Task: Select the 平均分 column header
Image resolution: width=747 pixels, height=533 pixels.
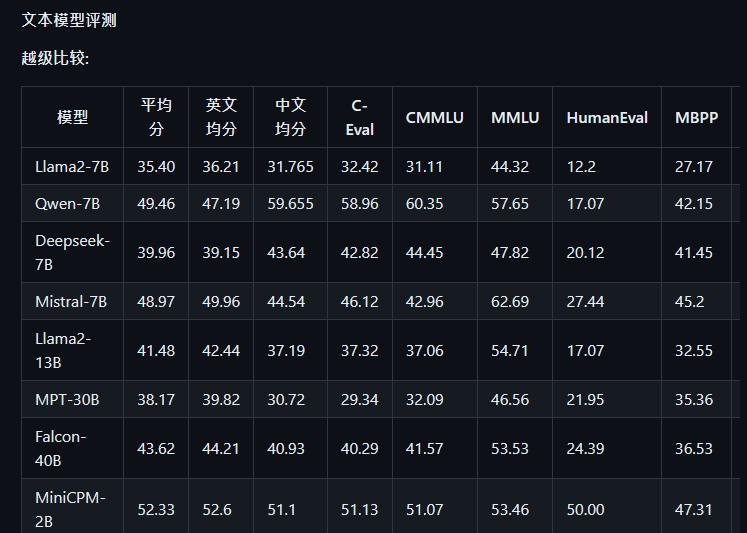Action: [156, 117]
